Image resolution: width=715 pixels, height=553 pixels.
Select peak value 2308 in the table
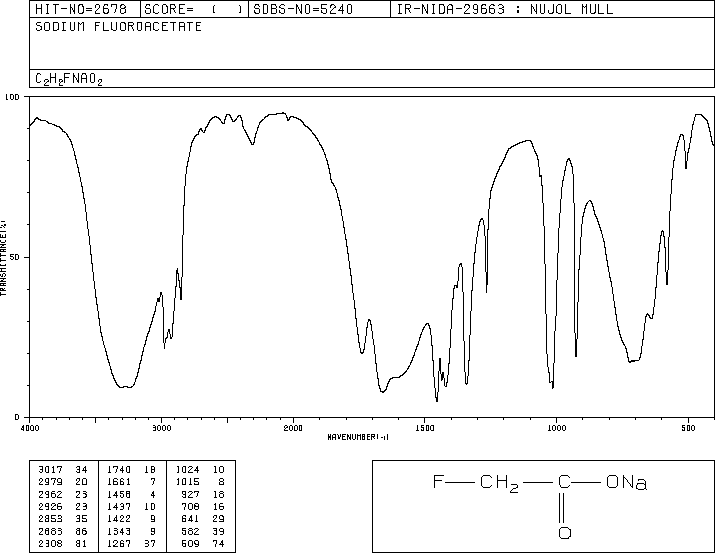[x=51, y=543]
